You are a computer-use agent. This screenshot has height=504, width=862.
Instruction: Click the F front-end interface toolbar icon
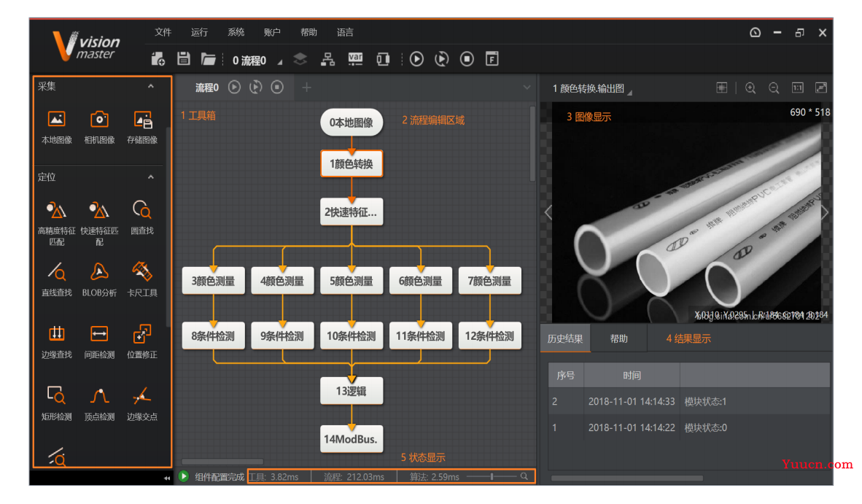click(x=492, y=59)
